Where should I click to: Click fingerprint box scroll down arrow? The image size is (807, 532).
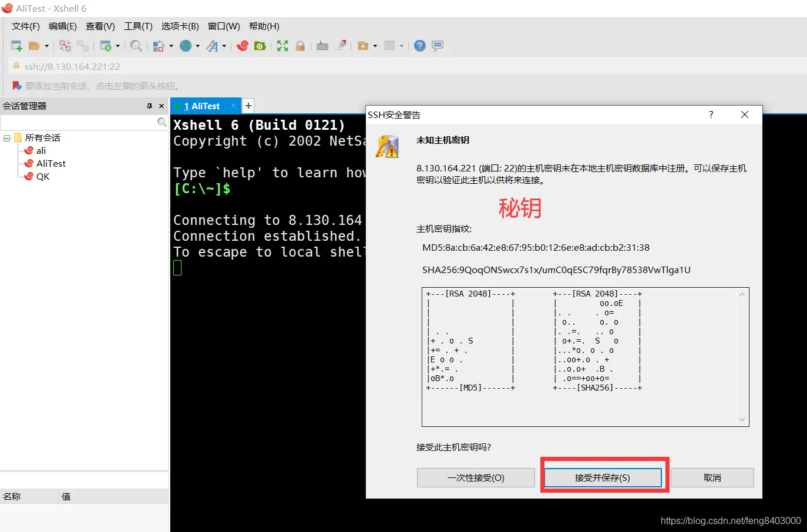742,419
